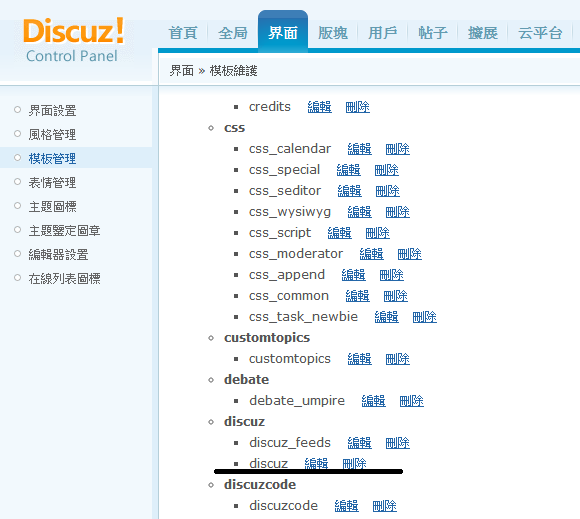Edit the css_seditor template
580x519 pixels.
[x=350, y=191]
